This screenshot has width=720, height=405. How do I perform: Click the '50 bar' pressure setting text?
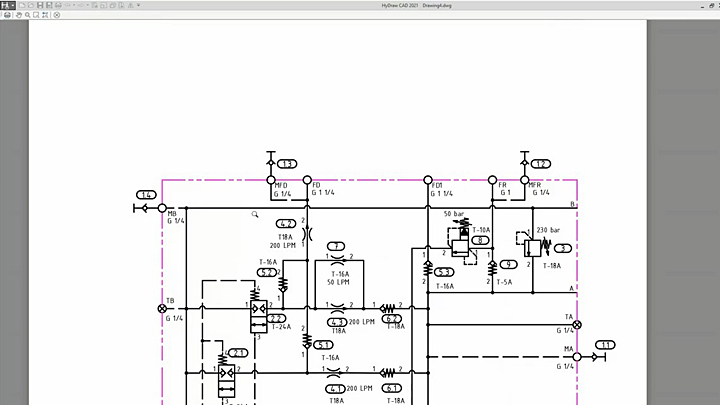tap(454, 214)
